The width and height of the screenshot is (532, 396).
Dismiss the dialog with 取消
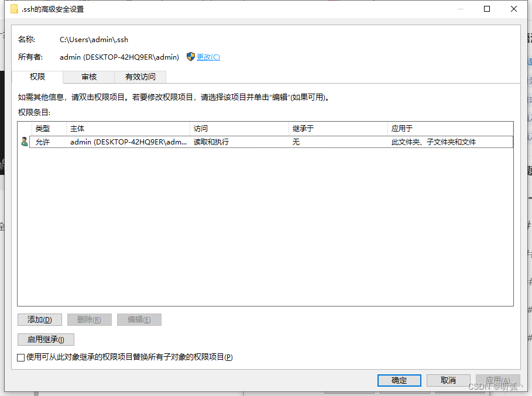coord(448,380)
